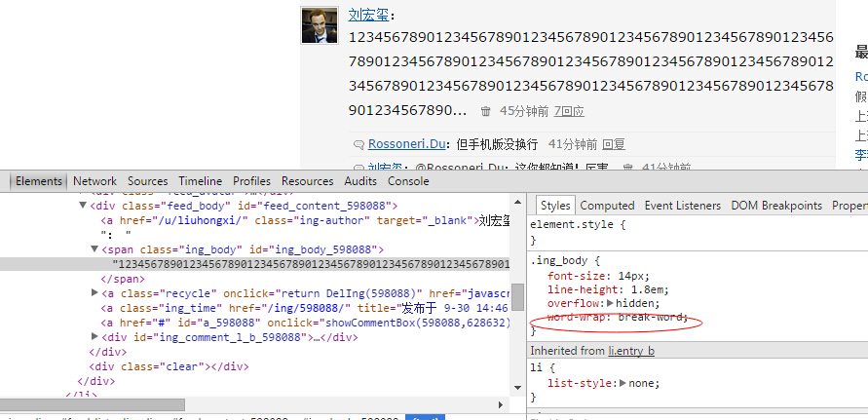Select the Event Listeners sidebar tab

click(683, 206)
